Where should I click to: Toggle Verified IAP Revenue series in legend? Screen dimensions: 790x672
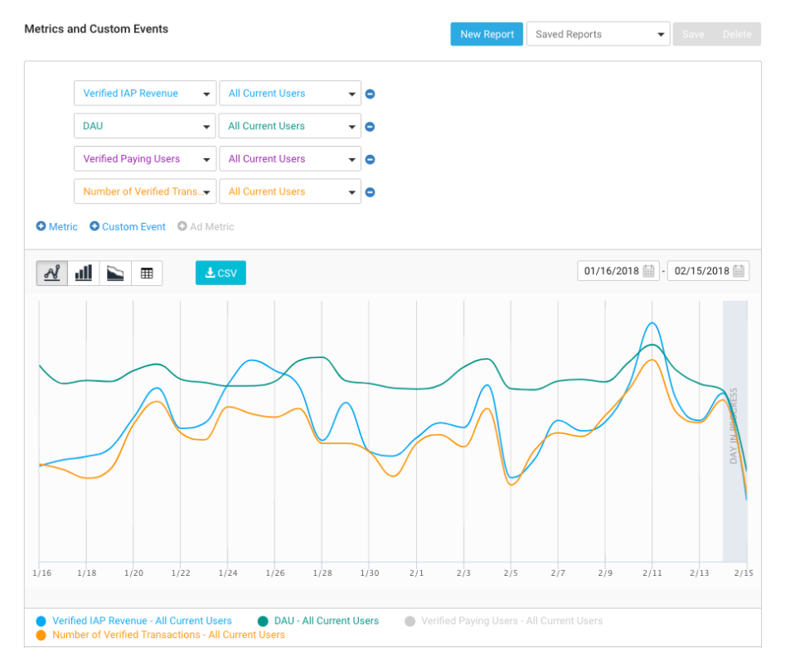[141, 621]
